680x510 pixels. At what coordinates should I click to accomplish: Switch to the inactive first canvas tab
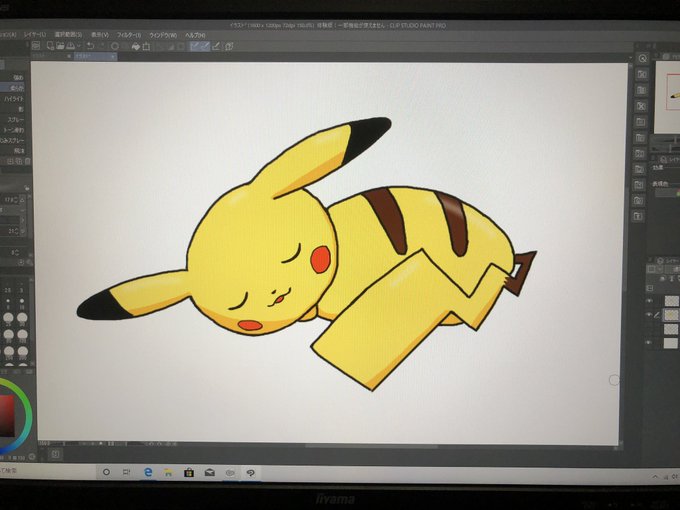tap(52, 56)
